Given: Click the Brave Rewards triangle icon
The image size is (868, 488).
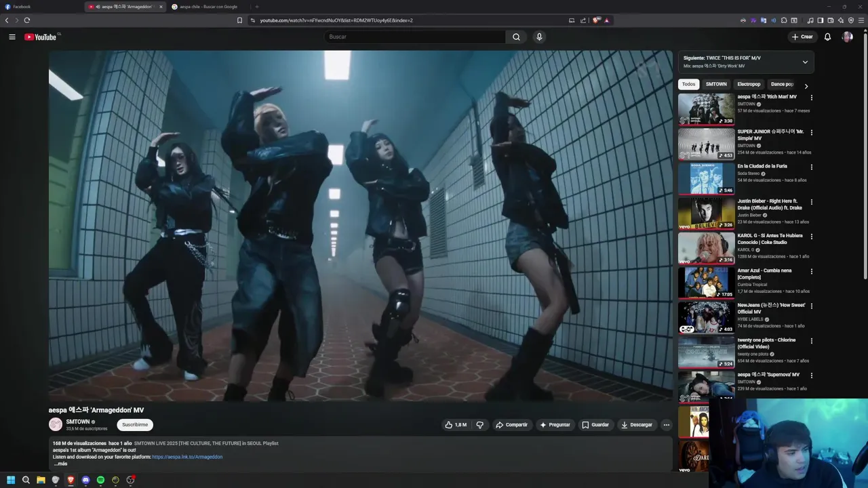Looking at the screenshot, I should coord(606,20).
